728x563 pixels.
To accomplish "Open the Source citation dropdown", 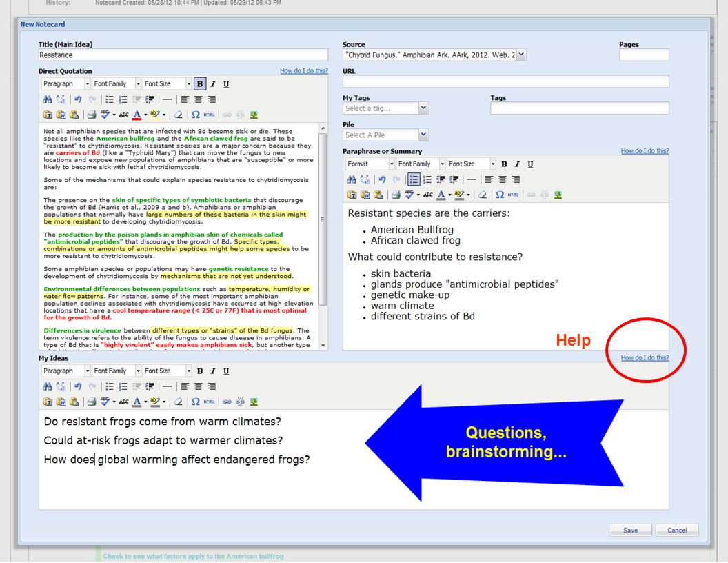I will pos(521,55).
